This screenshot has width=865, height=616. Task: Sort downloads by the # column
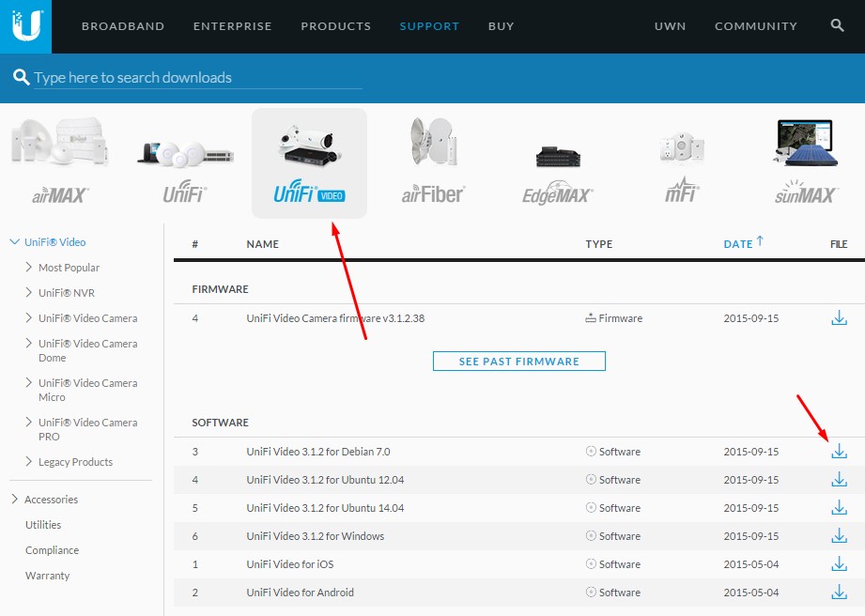194,244
